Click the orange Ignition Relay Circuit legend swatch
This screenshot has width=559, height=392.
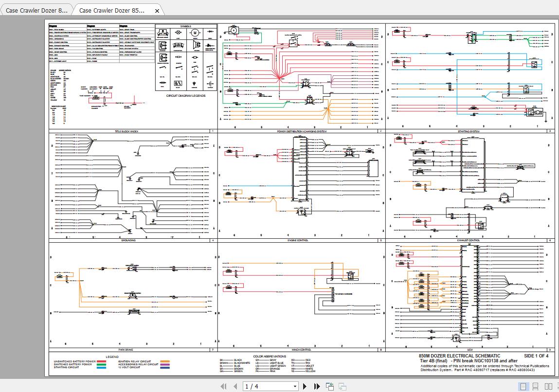pos(165,361)
